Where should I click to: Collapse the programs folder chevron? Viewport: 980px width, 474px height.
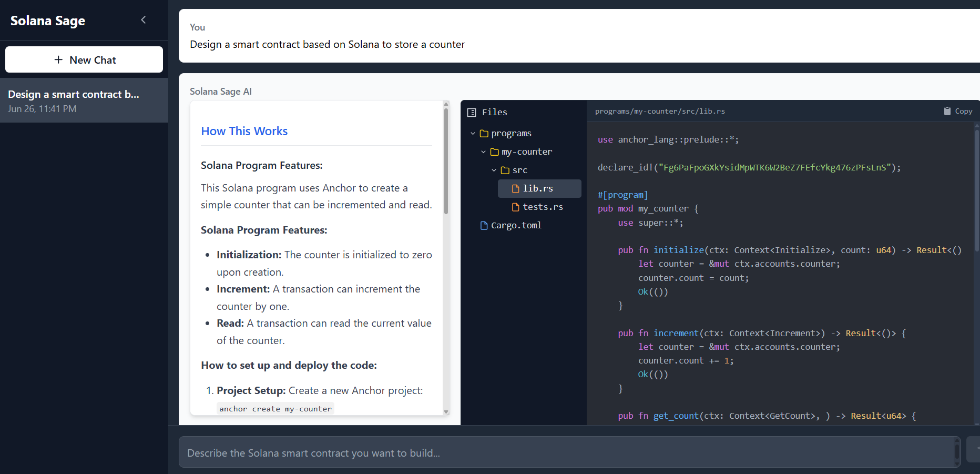pyautogui.click(x=473, y=134)
